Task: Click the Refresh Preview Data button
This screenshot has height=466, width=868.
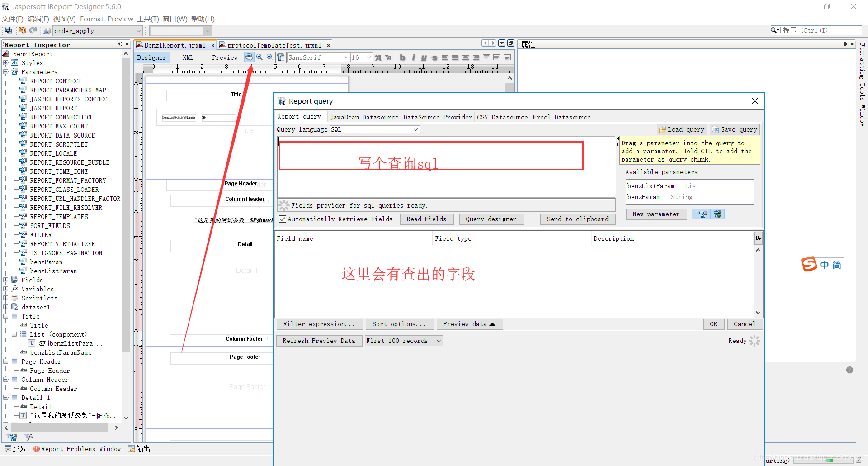Action: coord(319,341)
